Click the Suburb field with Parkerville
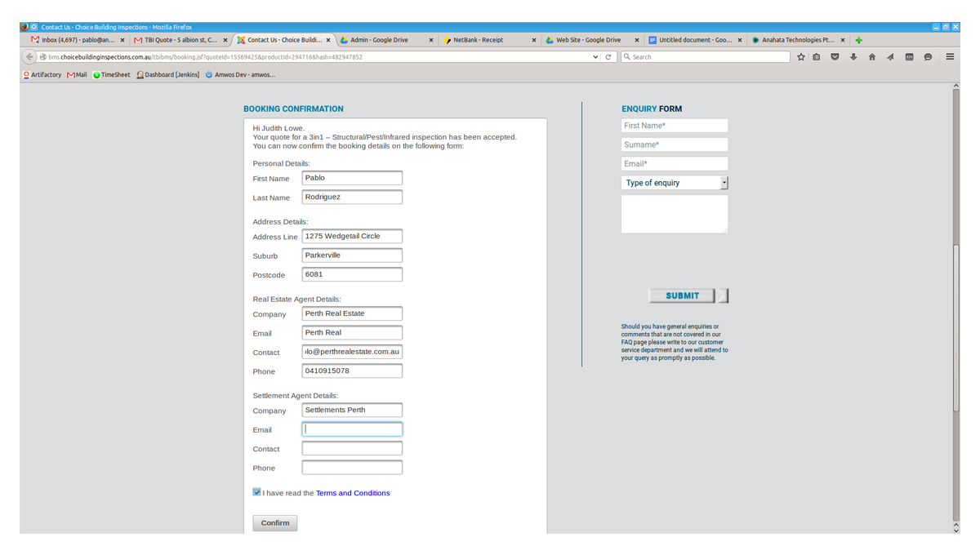The width and height of the screenshot is (980, 555). (352, 255)
